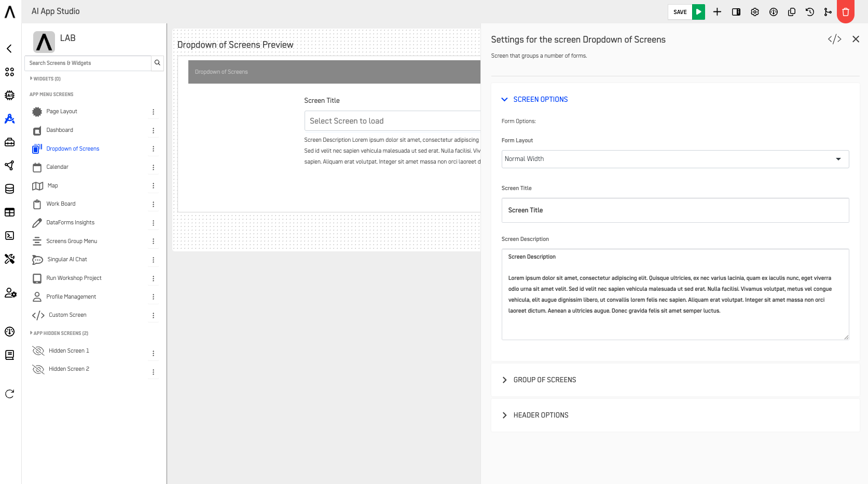This screenshot has height=484, width=868.
Task: Open the code view icon in settings panel
Action: click(835, 39)
